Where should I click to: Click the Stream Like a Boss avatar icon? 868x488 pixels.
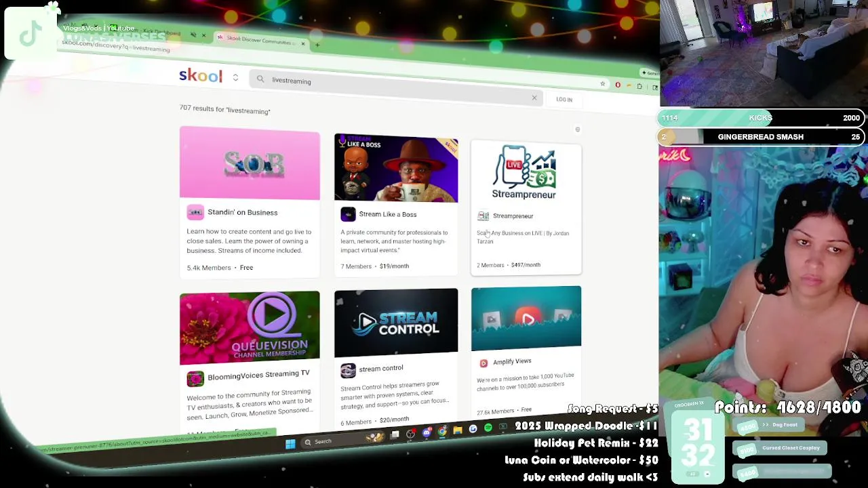[x=348, y=214]
